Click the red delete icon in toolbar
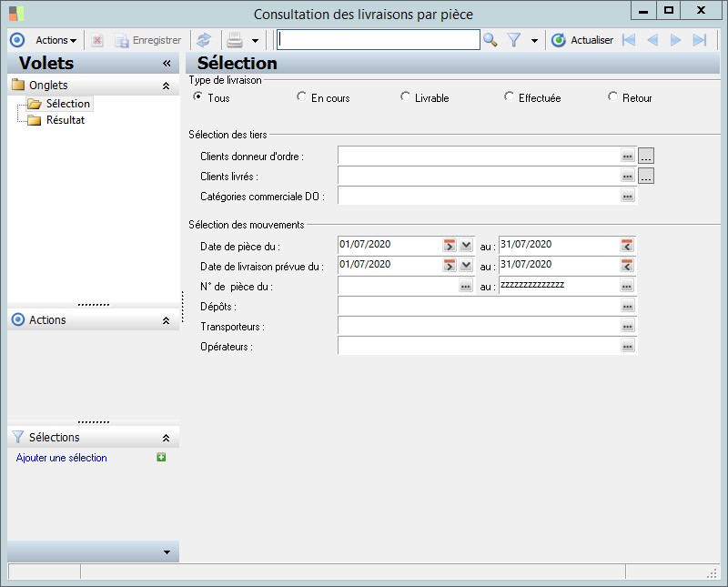The image size is (728, 587). (97, 40)
